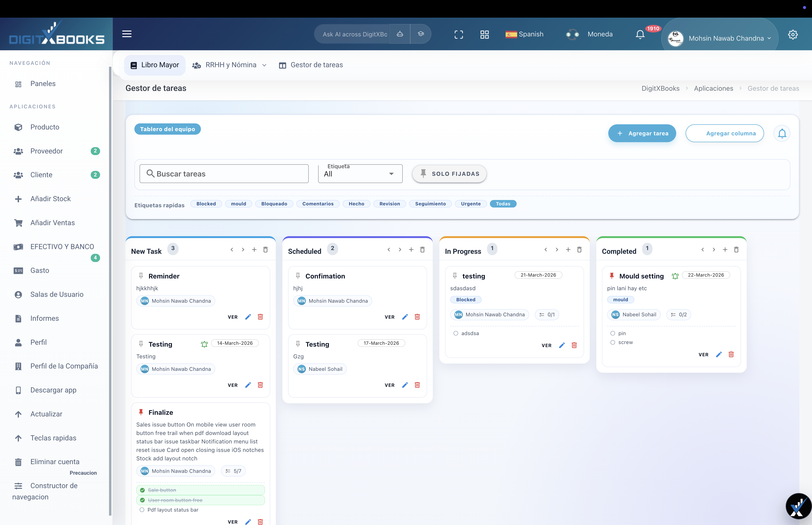
Task: Click the Agregar columna button
Action: tap(724, 133)
